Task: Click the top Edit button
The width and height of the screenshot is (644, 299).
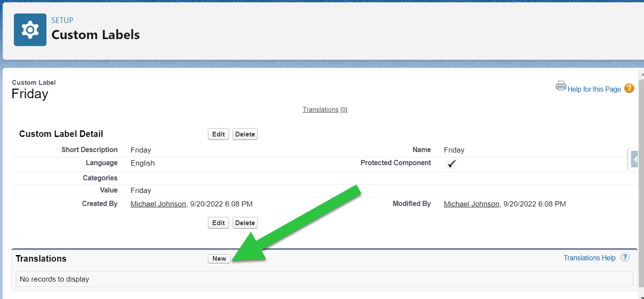Action: click(218, 134)
